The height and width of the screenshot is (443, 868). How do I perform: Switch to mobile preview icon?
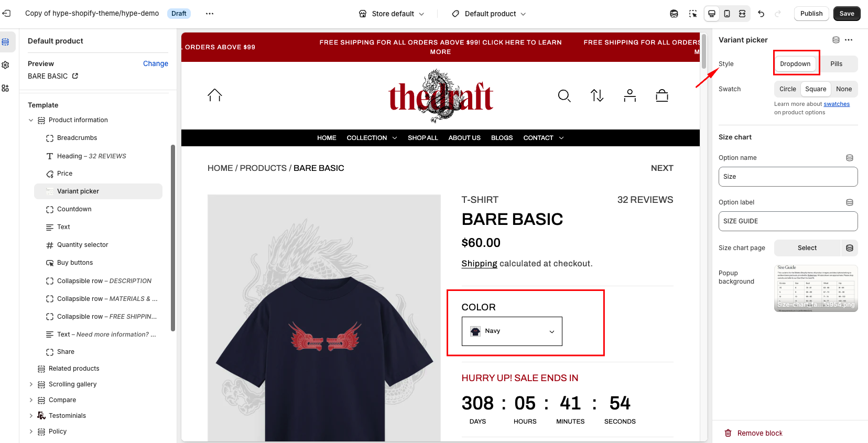pos(727,14)
